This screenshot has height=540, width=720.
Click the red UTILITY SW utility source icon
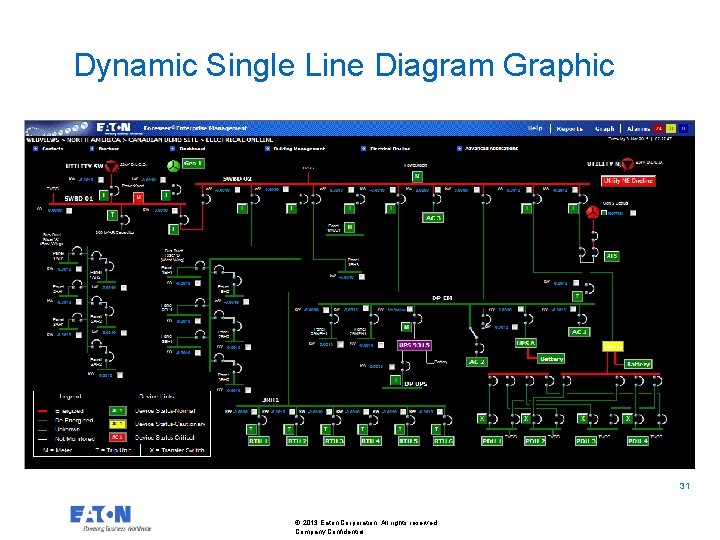[x=111, y=166]
